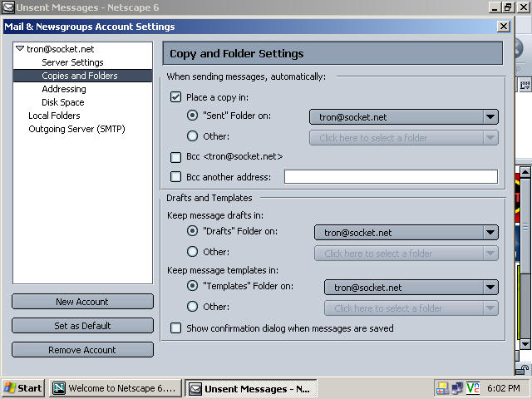
Task: Open Disk Space settings
Action: pyautogui.click(x=63, y=102)
